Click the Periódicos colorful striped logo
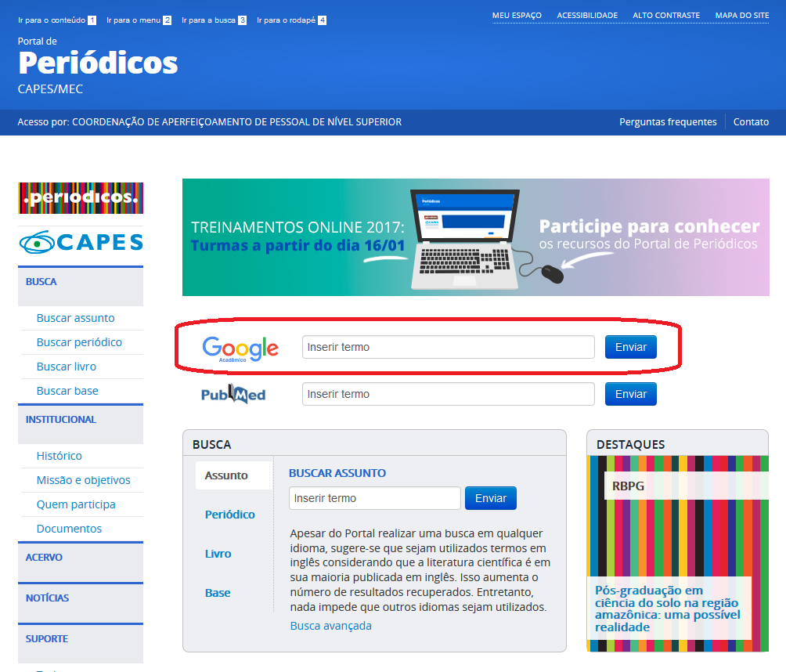This screenshot has height=672, width=786. pos(81,198)
